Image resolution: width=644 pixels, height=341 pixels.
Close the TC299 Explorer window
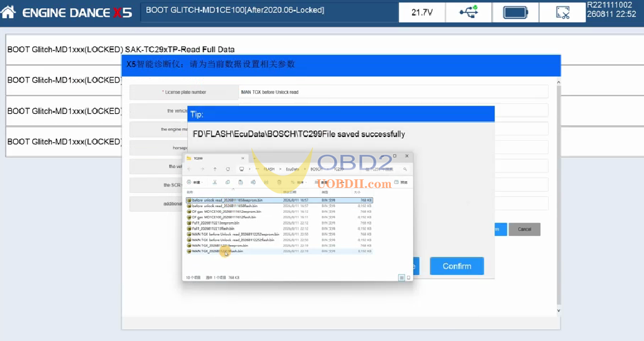[406, 156]
